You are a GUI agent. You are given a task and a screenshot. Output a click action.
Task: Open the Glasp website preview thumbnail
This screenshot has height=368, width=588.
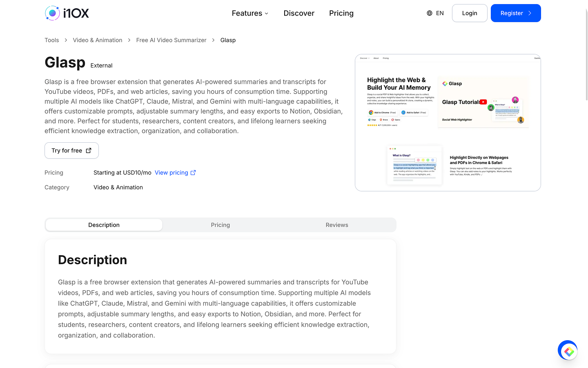(x=448, y=123)
